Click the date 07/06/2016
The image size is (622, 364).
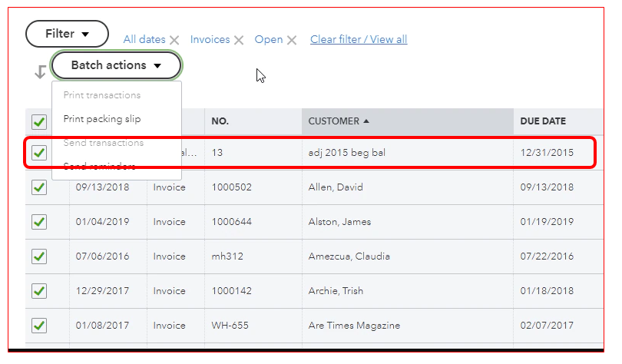(x=102, y=256)
